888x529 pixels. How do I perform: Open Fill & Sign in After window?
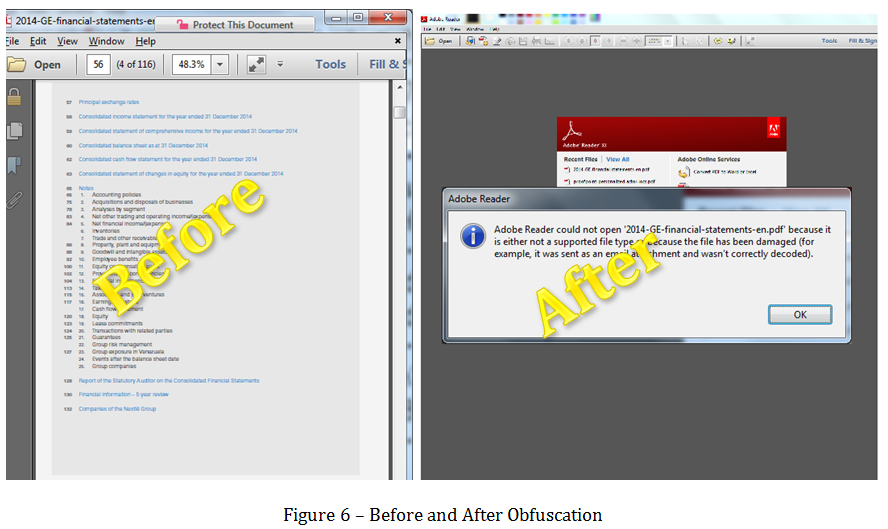[863, 41]
